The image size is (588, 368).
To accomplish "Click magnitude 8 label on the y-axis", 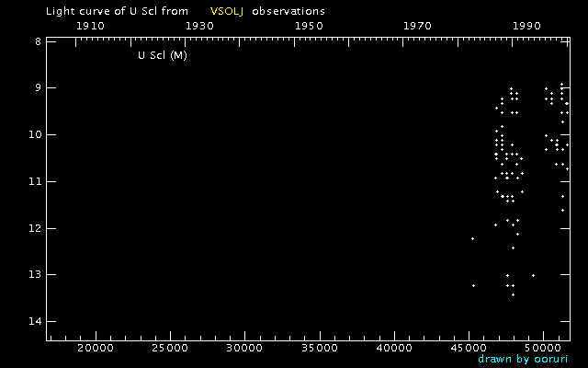I will pyautogui.click(x=37, y=41).
